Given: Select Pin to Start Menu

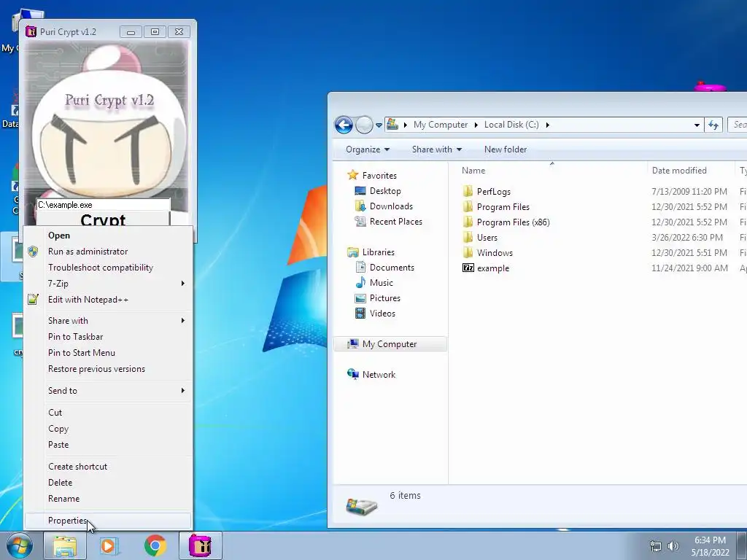Looking at the screenshot, I should coord(108,353).
